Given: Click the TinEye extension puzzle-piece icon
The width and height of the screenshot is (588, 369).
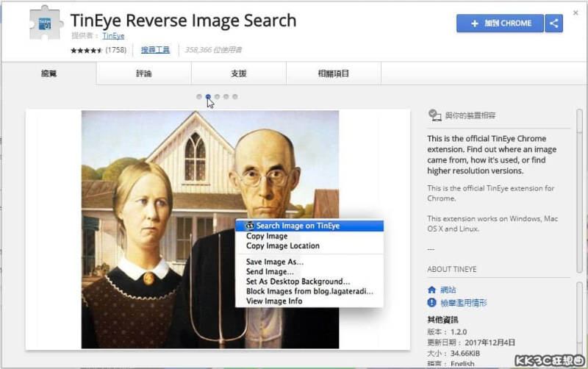Looking at the screenshot, I should tap(46, 24).
